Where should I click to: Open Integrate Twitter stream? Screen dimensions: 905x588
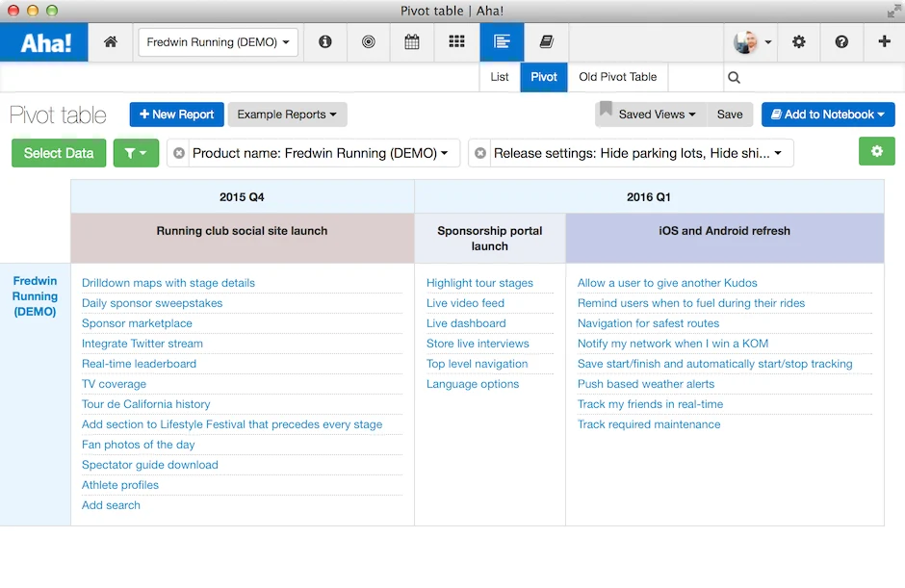pyautogui.click(x=142, y=344)
